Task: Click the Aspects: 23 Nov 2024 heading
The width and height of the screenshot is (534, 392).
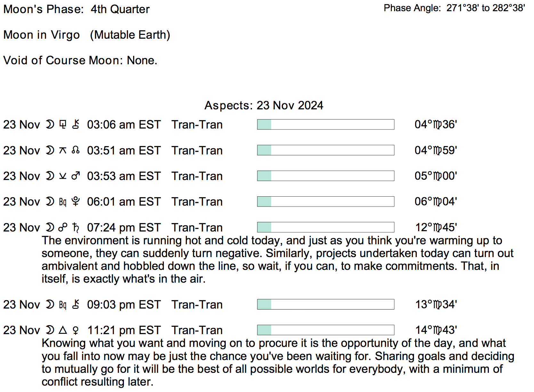Action: click(264, 105)
